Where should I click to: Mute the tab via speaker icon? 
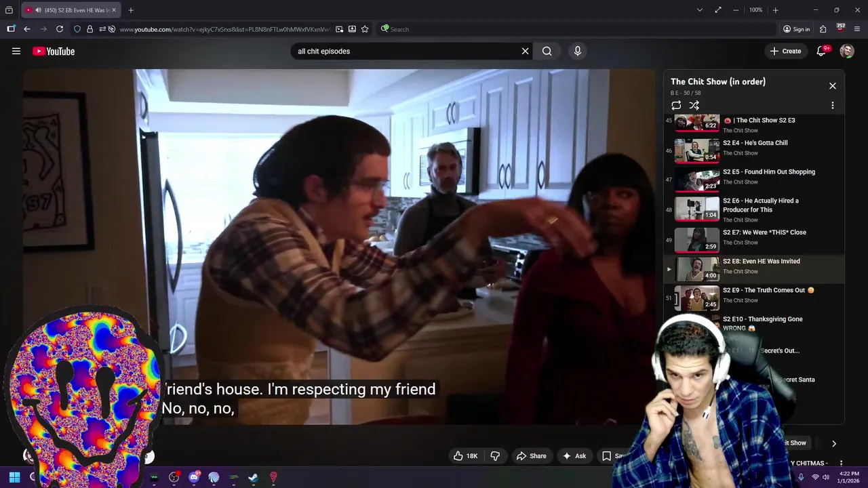click(38, 10)
